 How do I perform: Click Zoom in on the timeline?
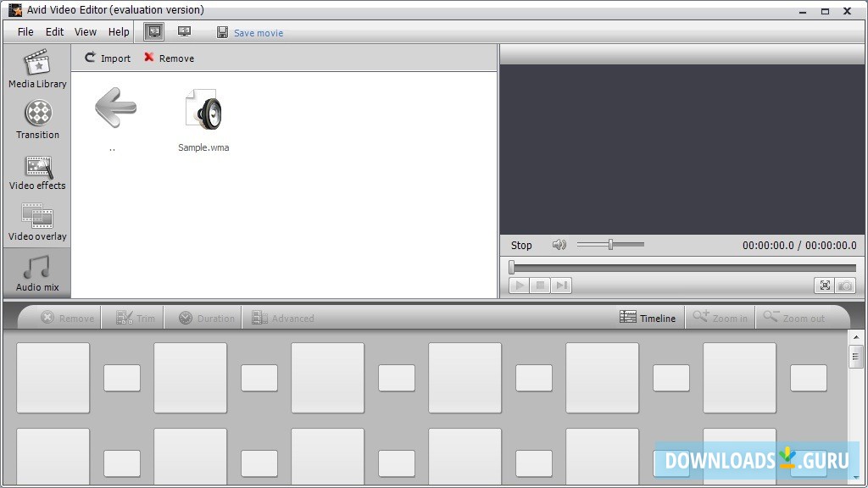point(721,319)
